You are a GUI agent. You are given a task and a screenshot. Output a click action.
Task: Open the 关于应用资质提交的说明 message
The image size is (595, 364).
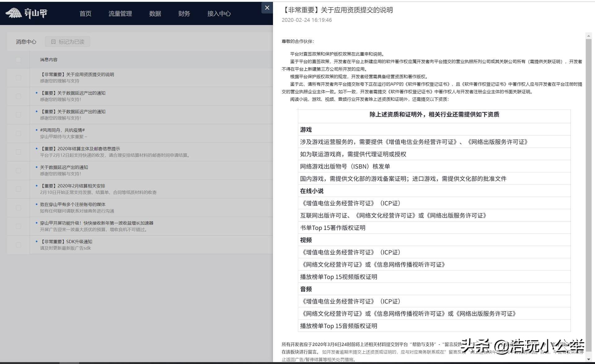click(x=77, y=74)
